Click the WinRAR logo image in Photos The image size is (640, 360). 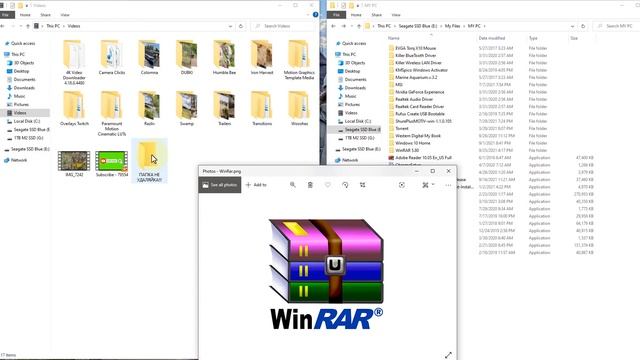[x=326, y=274]
